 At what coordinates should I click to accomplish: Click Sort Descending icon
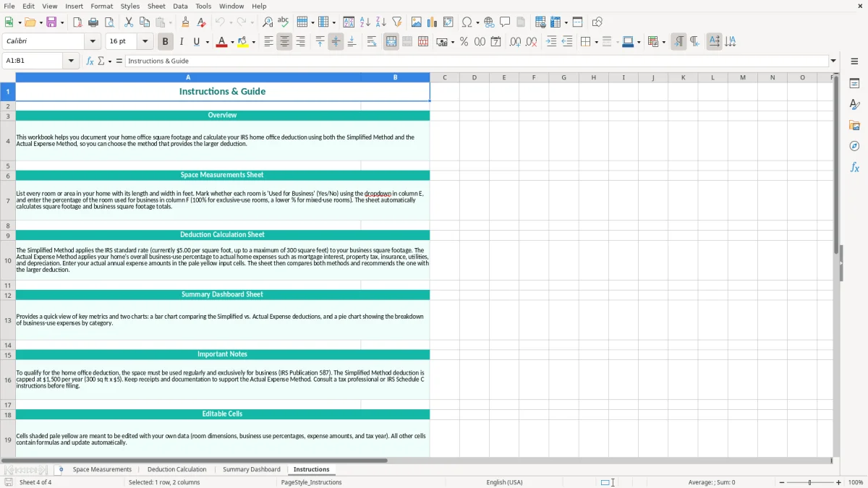tap(381, 22)
